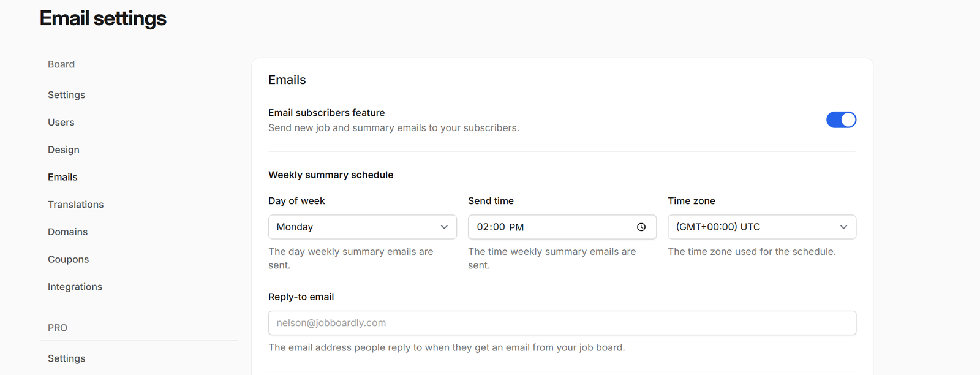Image resolution: width=980 pixels, height=375 pixels.
Task: Select Emails in the sidebar navigation
Action: coord(62,177)
